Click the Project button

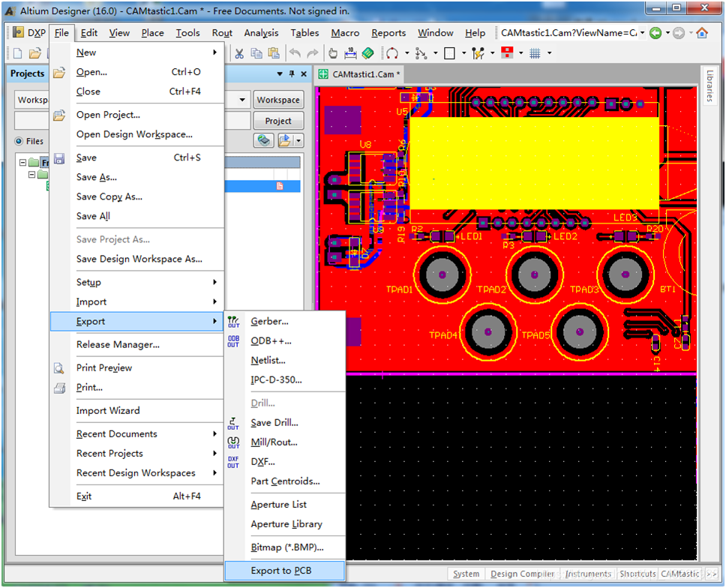[278, 121]
